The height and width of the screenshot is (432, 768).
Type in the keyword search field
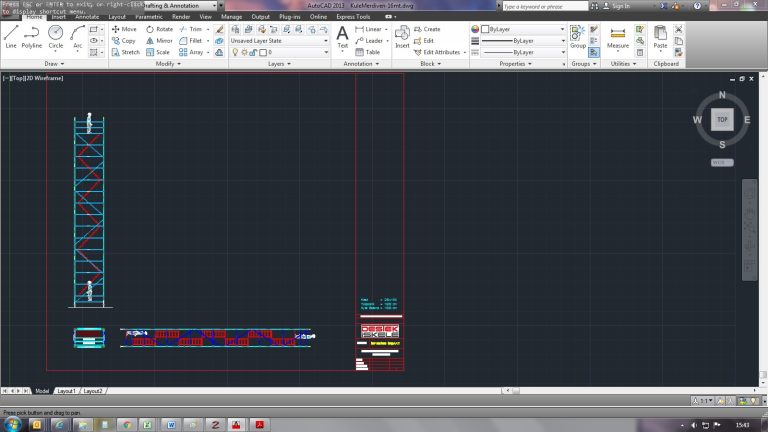[x=543, y=6]
